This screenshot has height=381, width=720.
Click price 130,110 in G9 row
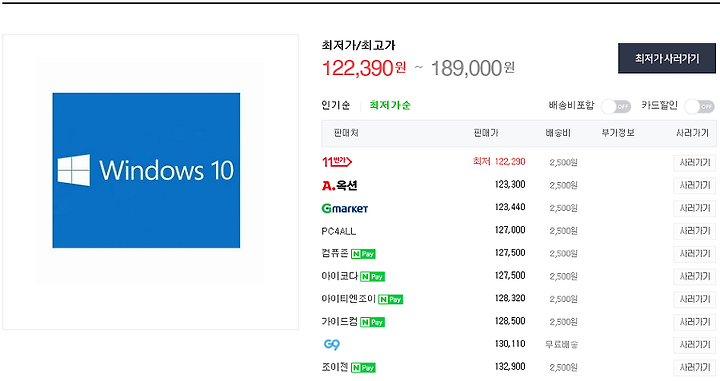(x=510, y=344)
